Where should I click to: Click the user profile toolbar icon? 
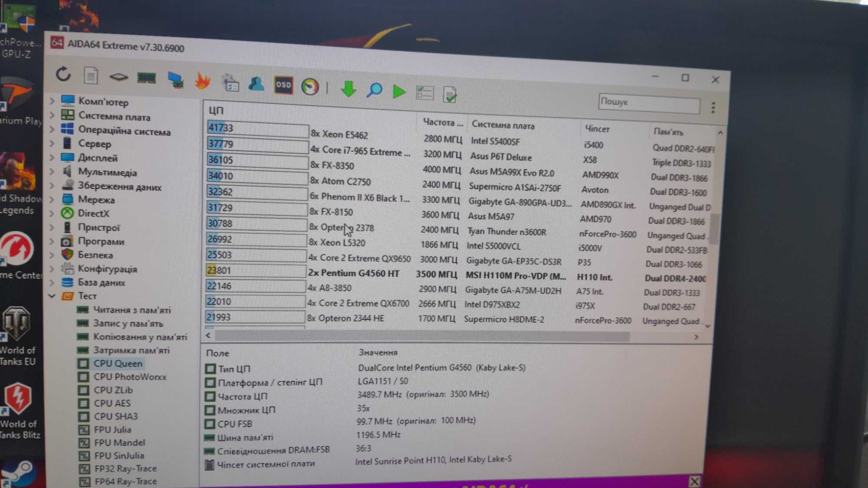[256, 83]
